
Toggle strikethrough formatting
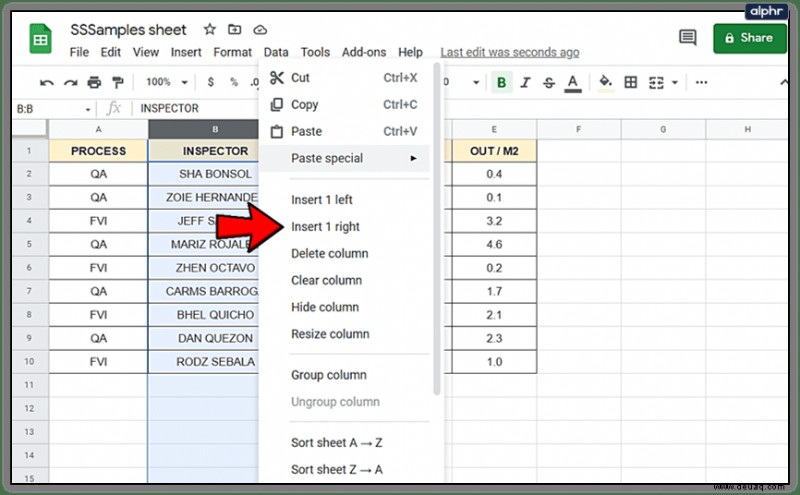point(548,83)
